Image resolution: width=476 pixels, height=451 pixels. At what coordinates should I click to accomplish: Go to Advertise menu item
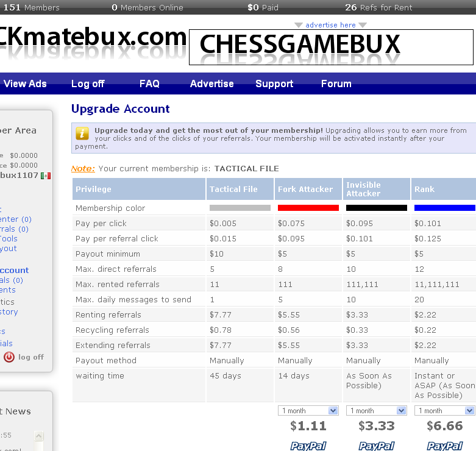[212, 83]
